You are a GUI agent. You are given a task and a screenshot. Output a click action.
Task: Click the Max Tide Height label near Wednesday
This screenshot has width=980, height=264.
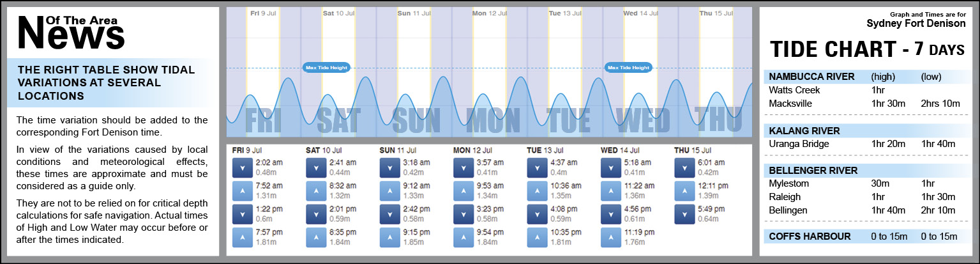tap(628, 68)
